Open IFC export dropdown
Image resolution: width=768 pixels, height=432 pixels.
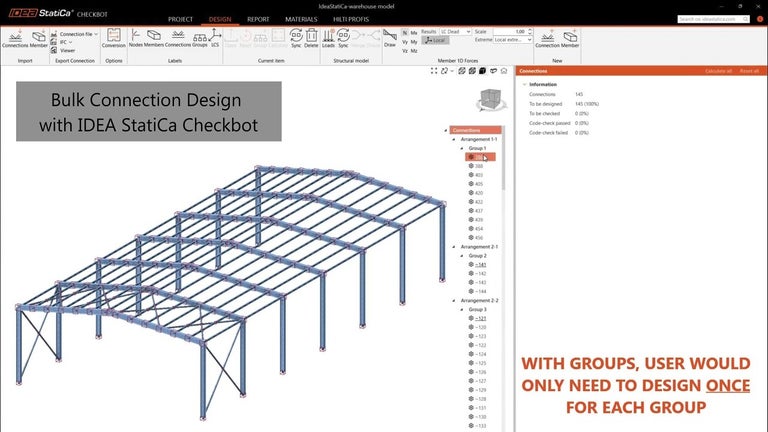[62, 42]
